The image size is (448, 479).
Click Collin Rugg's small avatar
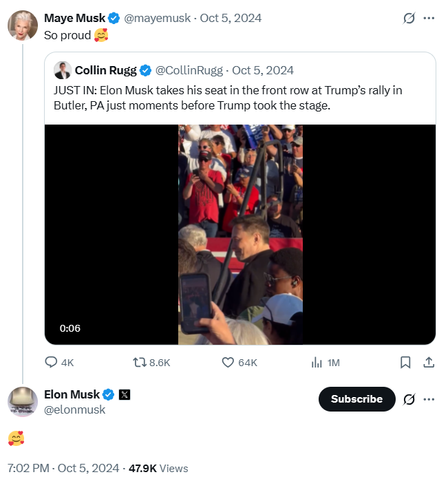63,70
